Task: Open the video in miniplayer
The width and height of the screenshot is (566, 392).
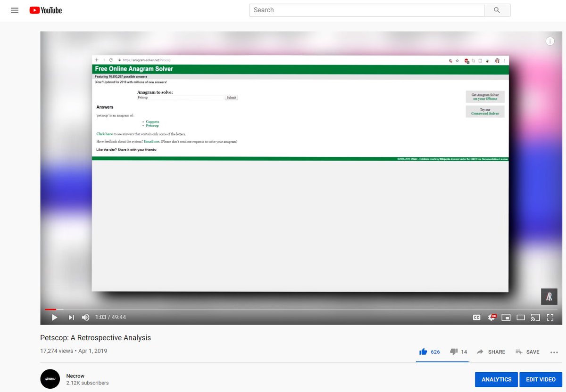Action: pos(506,317)
